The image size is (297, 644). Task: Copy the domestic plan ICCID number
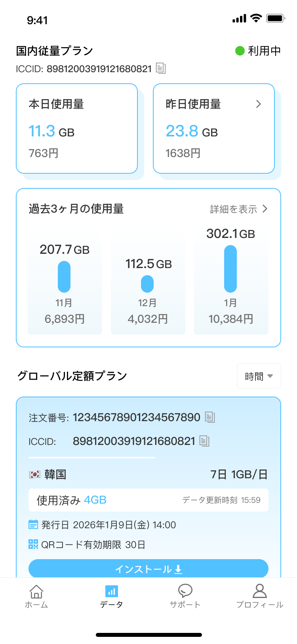click(x=160, y=69)
